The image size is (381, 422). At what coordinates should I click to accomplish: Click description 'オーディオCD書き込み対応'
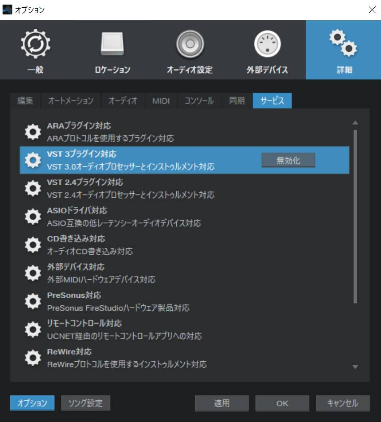coord(90,251)
